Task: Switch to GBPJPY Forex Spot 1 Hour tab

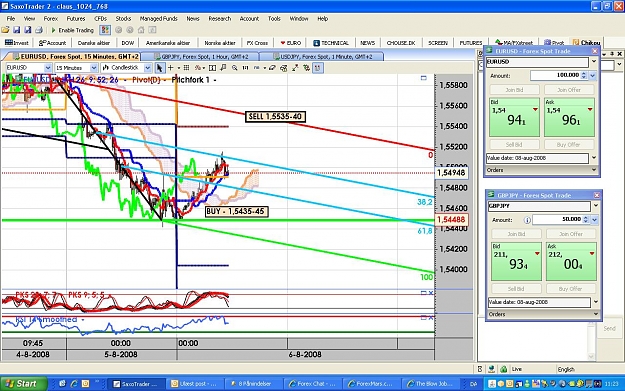Action: point(201,57)
